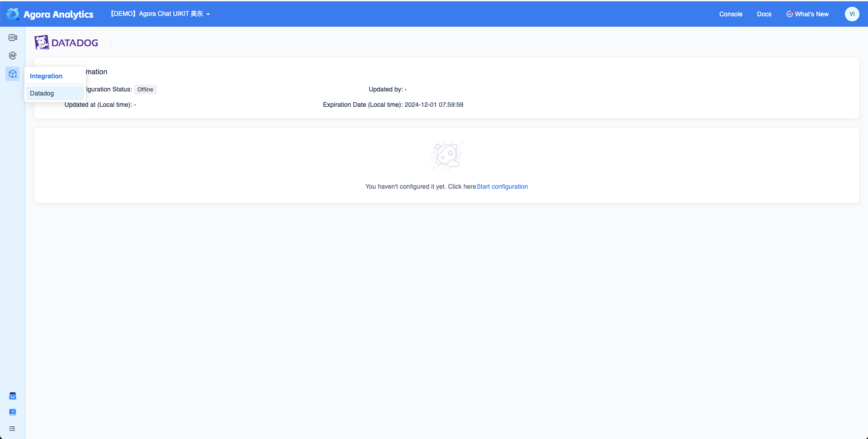This screenshot has height=439, width=868.
Task: Click the 'Updated by: -' text
Action: coord(388,89)
